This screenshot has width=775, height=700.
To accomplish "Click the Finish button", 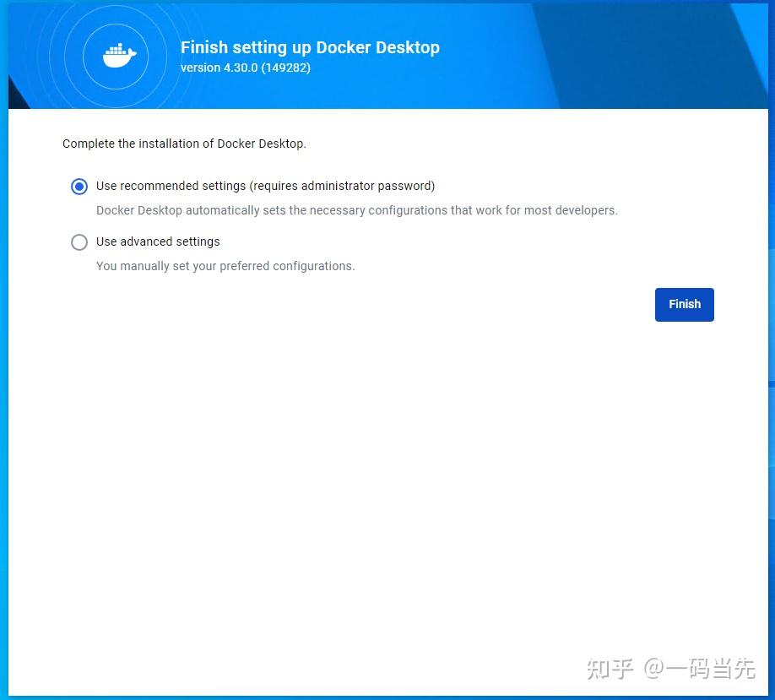I will [x=684, y=305].
